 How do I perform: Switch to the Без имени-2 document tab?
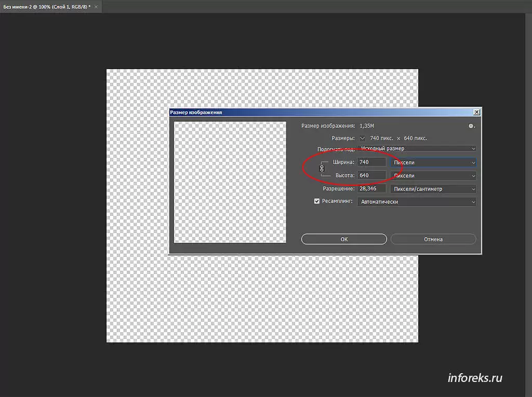coord(46,6)
